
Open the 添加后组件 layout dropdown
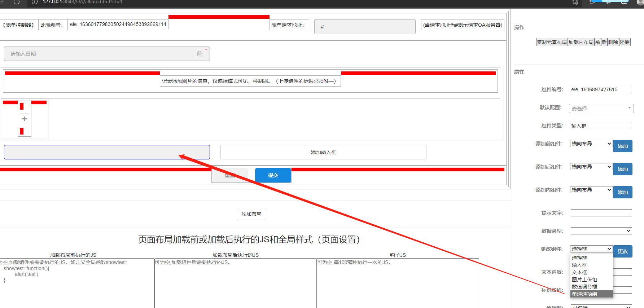pyautogui.click(x=591, y=167)
